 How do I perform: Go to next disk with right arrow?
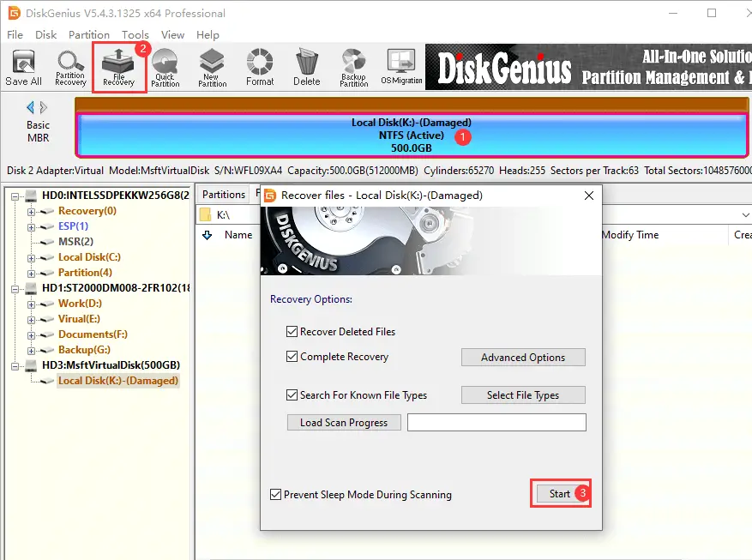pos(44,107)
